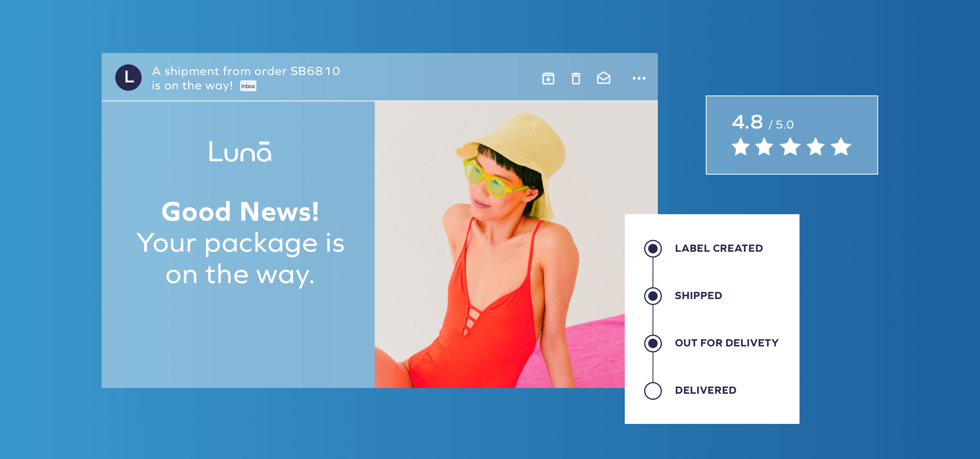Open the three-dot more options icon
Viewport: 980px width, 459px height.
click(639, 78)
